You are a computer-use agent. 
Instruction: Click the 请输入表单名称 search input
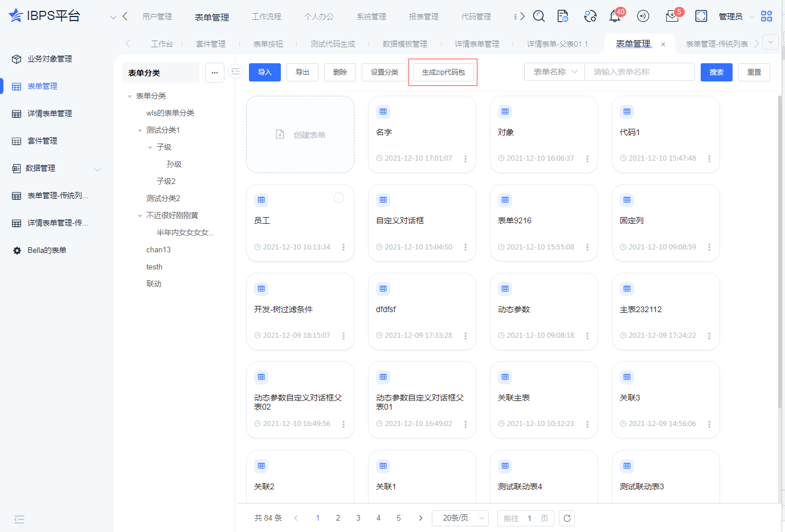(x=639, y=72)
